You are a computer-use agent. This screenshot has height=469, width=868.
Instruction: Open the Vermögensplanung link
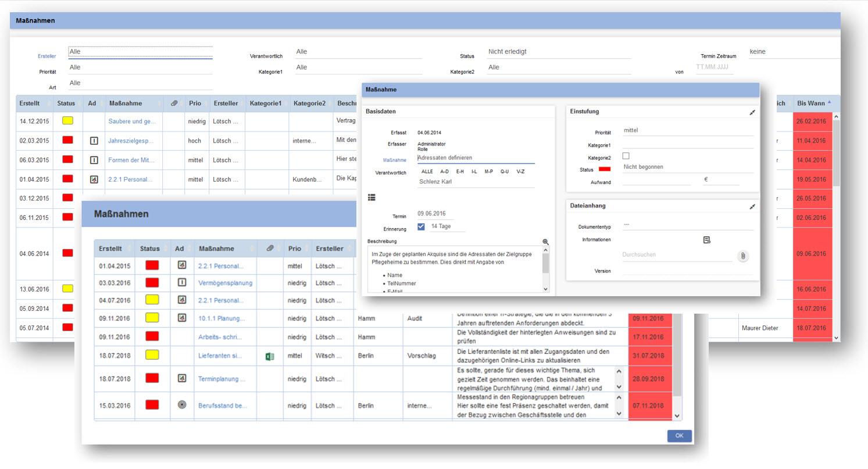click(225, 283)
